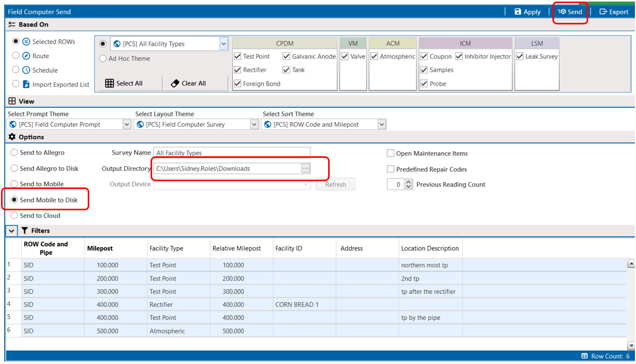Screen dimensions: 636x364
Task: Click the Survey Name input field
Action: (x=232, y=153)
